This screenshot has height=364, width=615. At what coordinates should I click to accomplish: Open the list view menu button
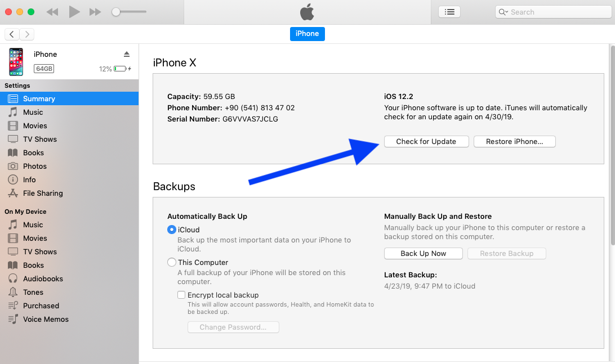pyautogui.click(x=449, y=12)
